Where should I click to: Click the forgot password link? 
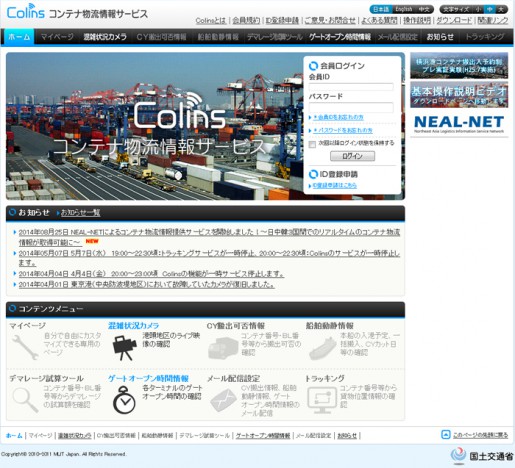342,130
